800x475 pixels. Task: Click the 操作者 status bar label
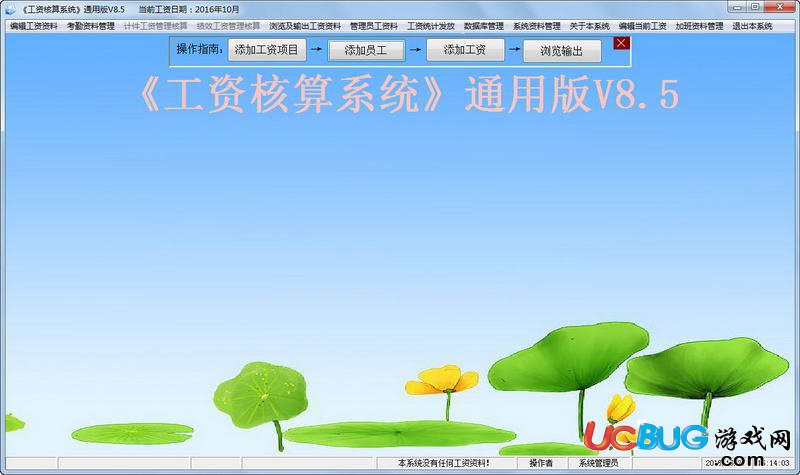click(x=541, y=463)
